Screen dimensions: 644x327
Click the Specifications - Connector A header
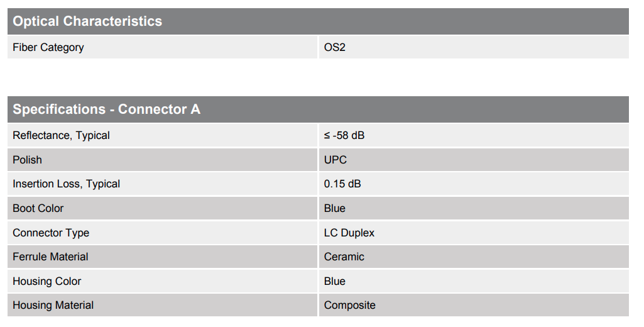(x=106, y=109)
